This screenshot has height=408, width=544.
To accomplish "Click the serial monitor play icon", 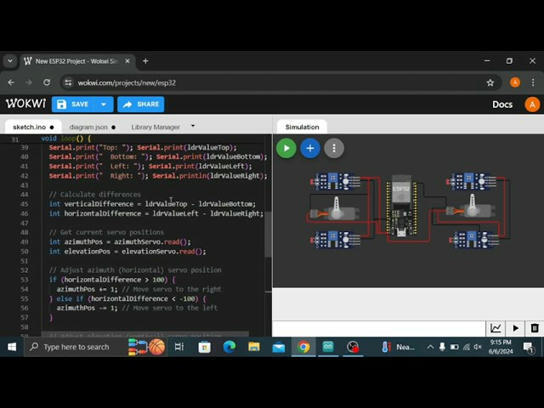I will 515,328.
